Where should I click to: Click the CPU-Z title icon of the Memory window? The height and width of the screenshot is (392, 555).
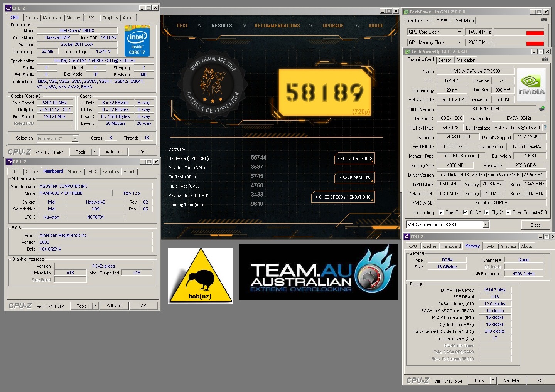click(x=407, y=237)
